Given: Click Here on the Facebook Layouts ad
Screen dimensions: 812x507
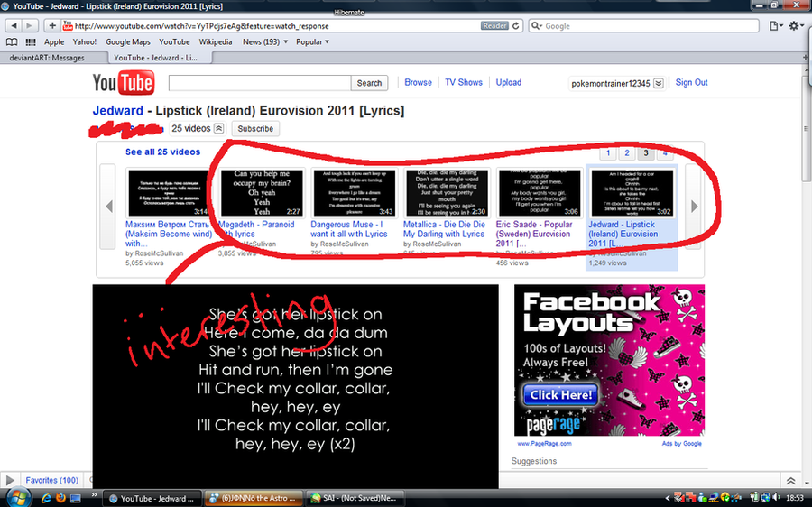Looking at the screenshot, I should (560, 395).
